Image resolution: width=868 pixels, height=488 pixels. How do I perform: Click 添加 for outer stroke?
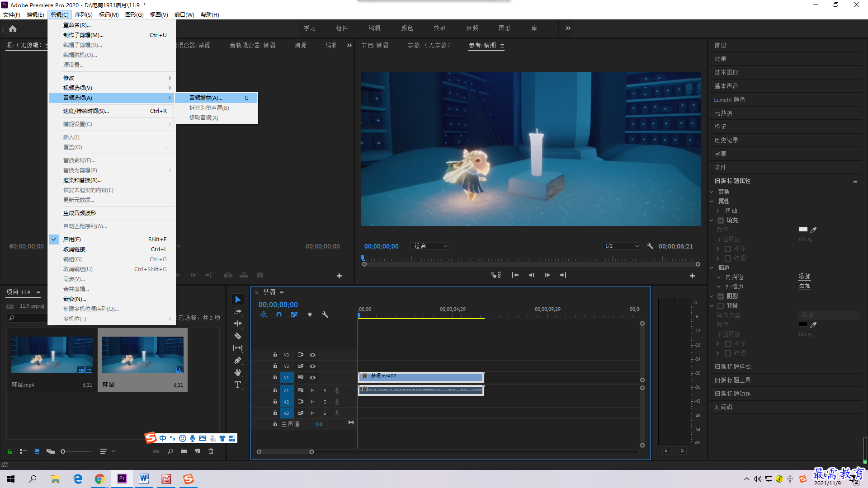coord(804,286)
